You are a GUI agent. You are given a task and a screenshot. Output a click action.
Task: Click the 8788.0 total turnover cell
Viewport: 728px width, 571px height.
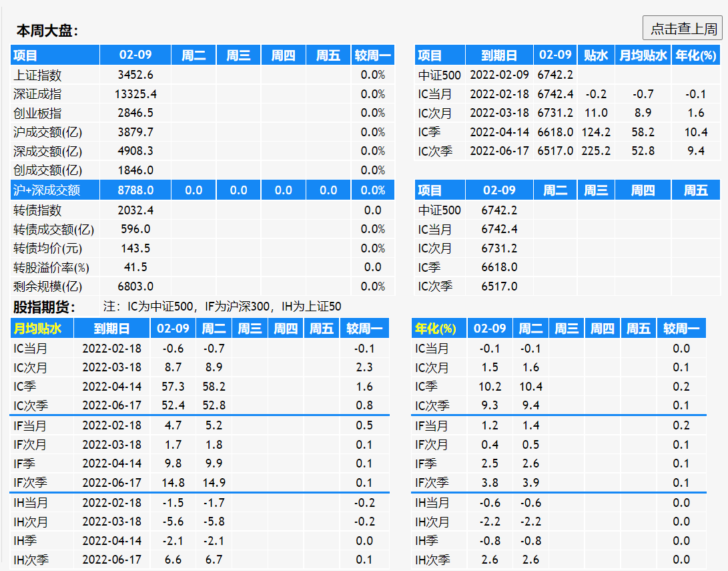[x=135, y=190]
